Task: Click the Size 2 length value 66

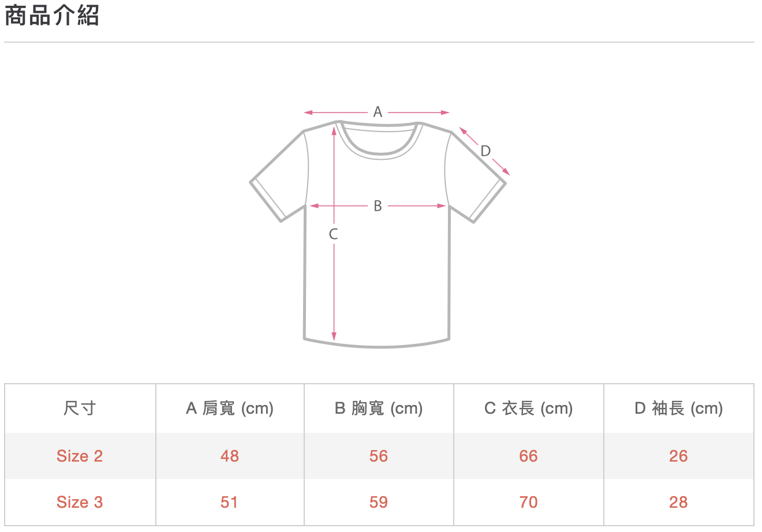Action: (529, 456)
